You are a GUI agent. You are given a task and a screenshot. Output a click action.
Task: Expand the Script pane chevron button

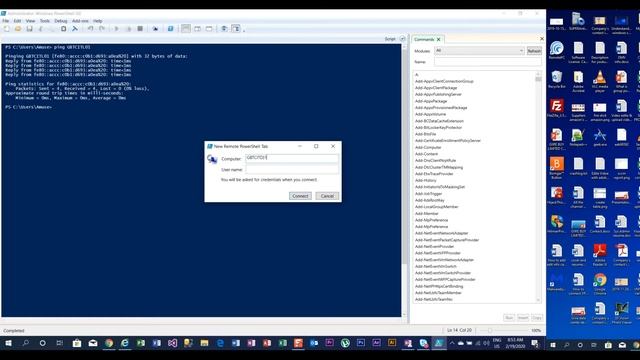pos(402,39)
